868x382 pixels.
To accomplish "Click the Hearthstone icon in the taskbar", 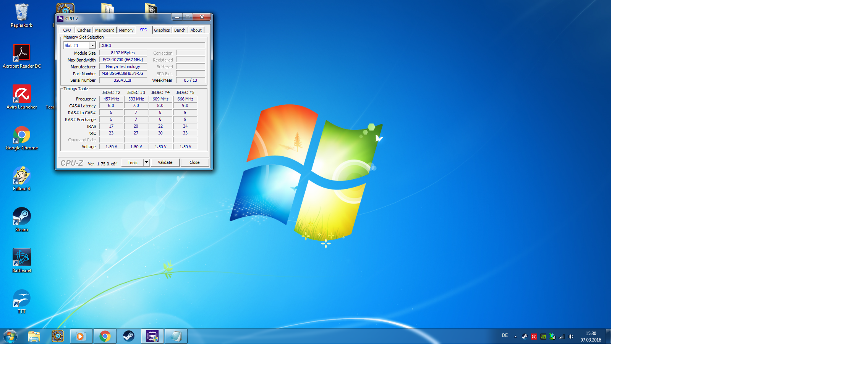I will pyautogui.click(x=58, y=336).
